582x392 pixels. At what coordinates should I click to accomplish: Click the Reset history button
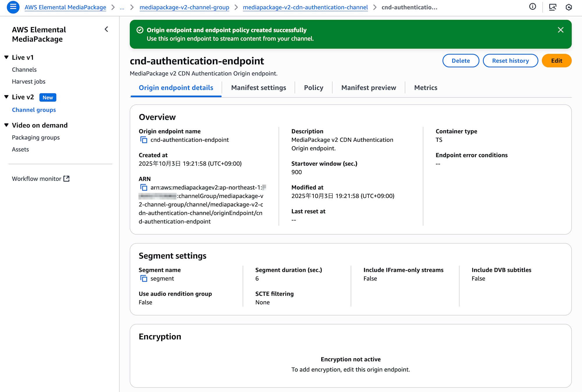click(510, 61)
